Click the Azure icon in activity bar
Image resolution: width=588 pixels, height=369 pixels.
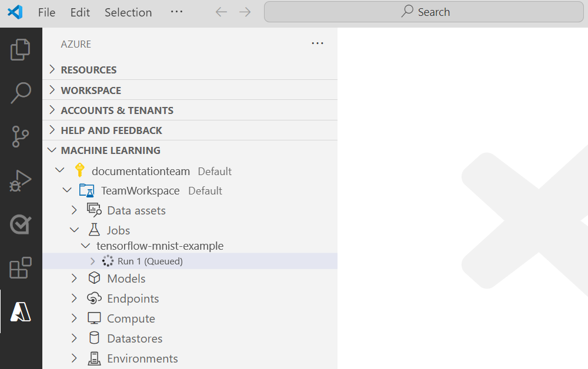pos(21,311)
